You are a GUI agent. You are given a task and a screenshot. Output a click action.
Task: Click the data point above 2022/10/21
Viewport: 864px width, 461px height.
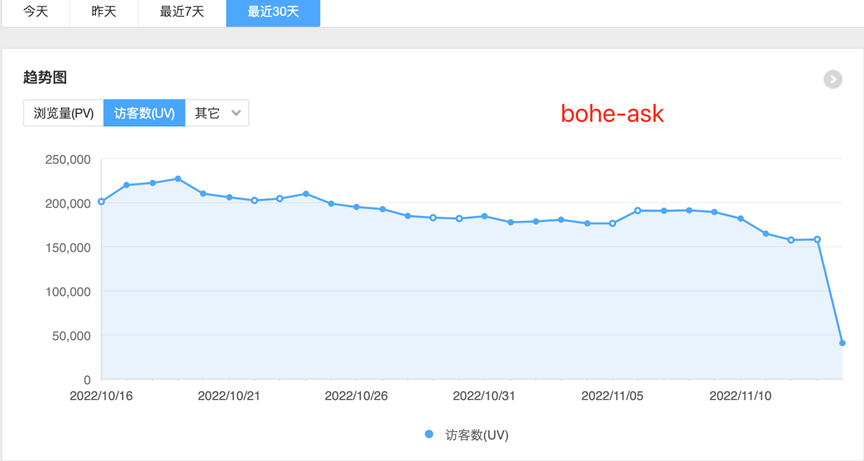[229, 198]
